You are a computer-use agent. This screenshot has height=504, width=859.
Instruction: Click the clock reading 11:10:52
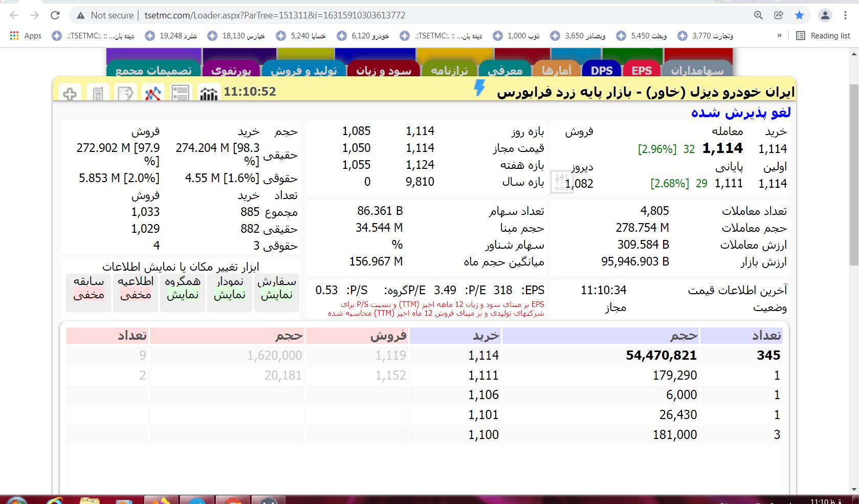pos(250,92)
